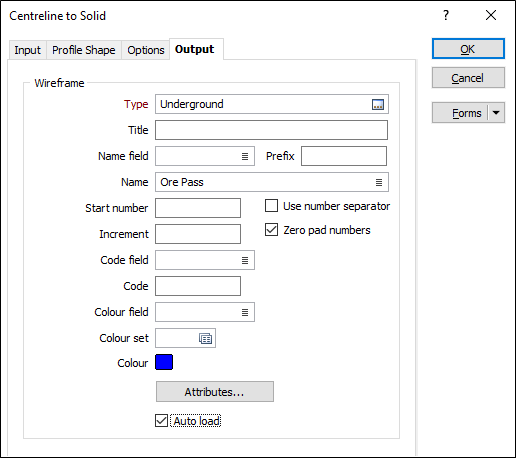516x458 pixels.
Task: Click the Cancel button
Action: (468, 78)
